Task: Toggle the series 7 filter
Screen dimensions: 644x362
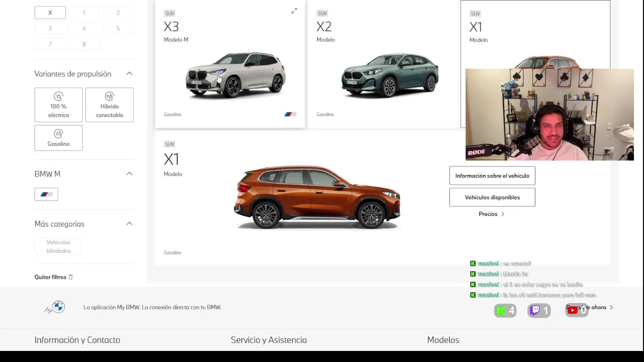Action: [50, 44]
